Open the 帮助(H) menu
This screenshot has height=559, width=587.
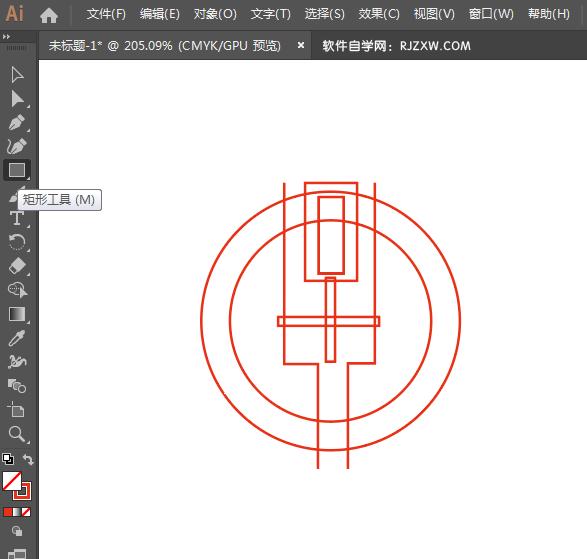(549, 14)
